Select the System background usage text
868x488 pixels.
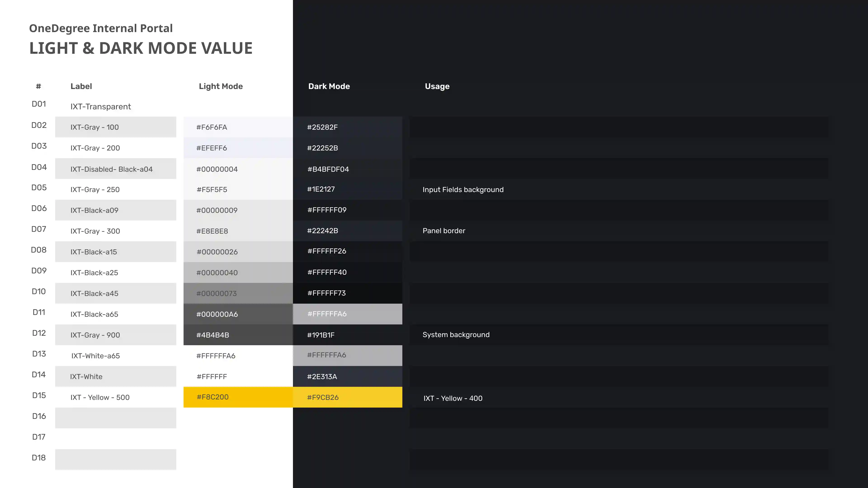point(456,335)
